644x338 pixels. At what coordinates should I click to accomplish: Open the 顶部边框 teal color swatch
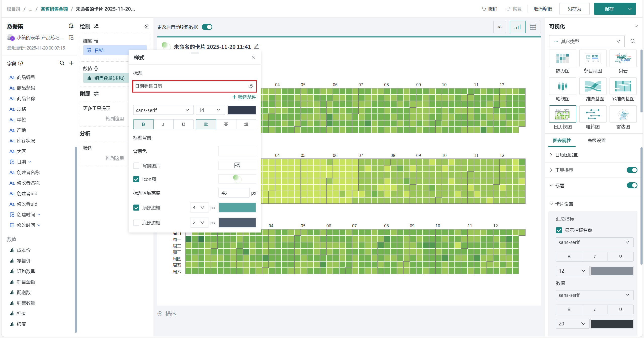click(237, 207)
